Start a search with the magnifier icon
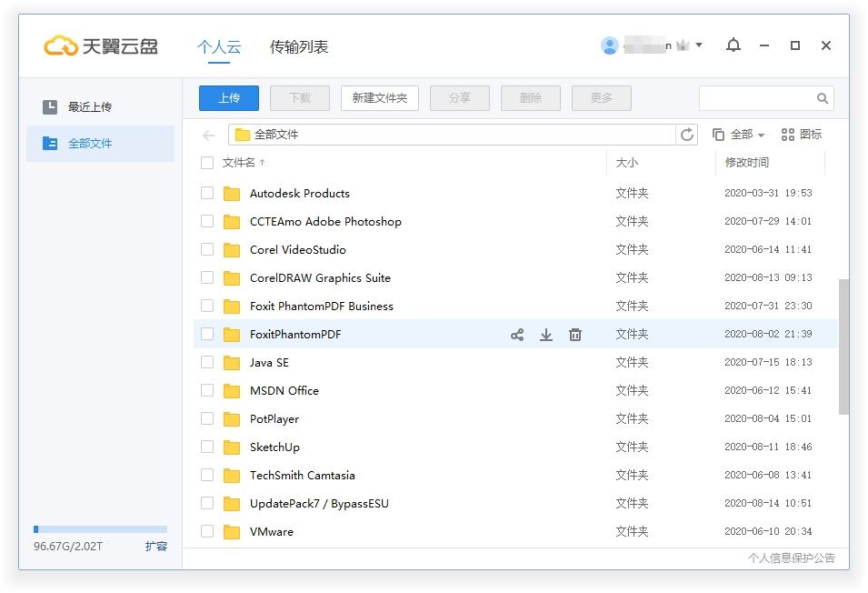Image resolution: width=868 pixels, height=593 pixels. tap(821, 98)
